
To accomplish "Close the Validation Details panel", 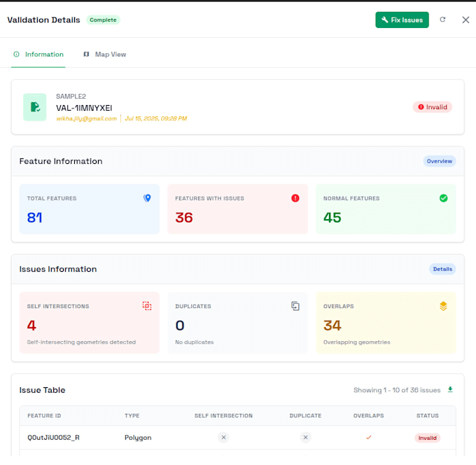I will [x=465, y=20].
